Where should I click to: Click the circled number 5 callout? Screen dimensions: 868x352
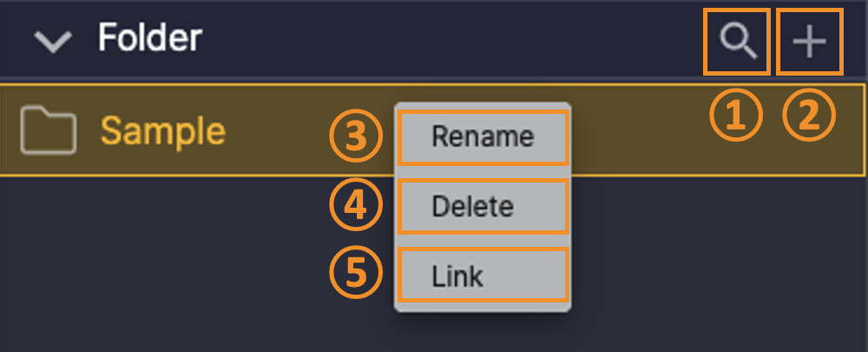355,275
